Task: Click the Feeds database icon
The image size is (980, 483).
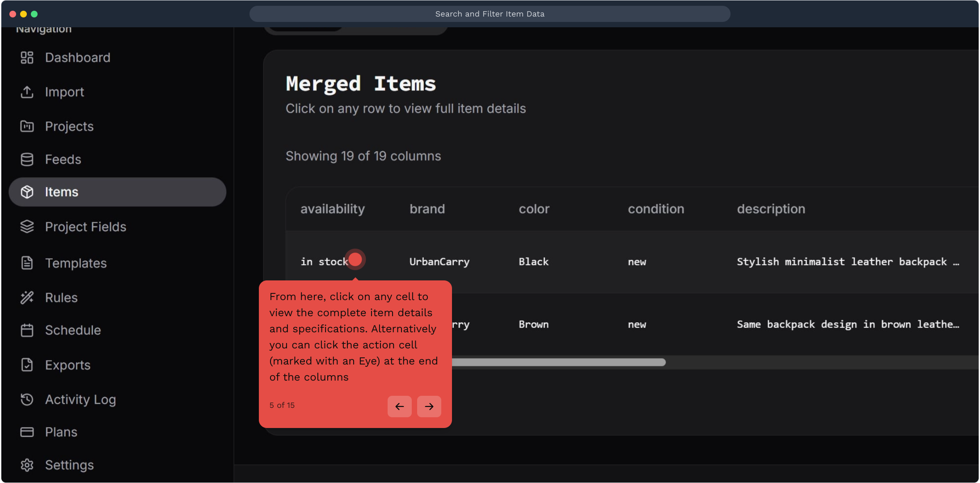Action: [x=27, y=160]
